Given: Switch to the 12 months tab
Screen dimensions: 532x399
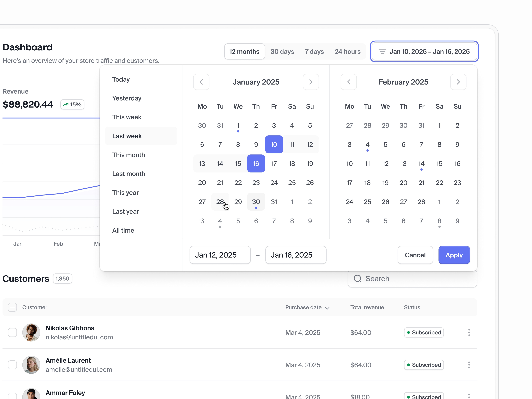Looking at the screenshot, I should (x=244, y=52).
